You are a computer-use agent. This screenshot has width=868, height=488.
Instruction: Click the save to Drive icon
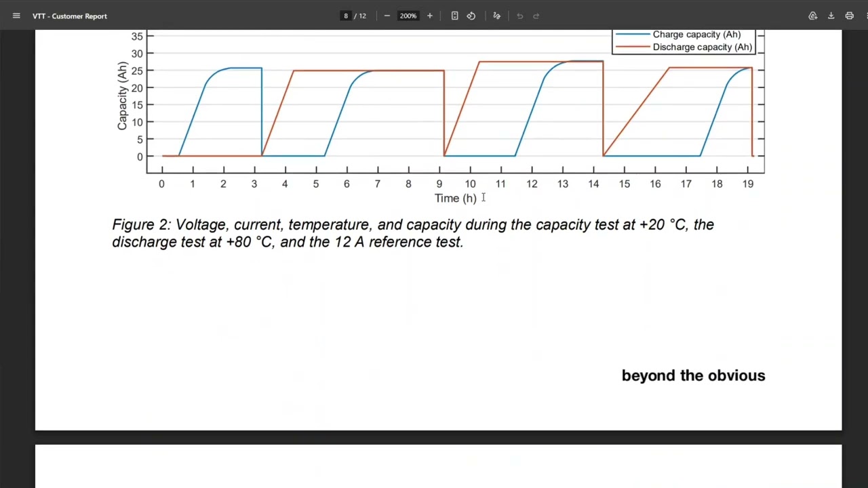point(812,16)
